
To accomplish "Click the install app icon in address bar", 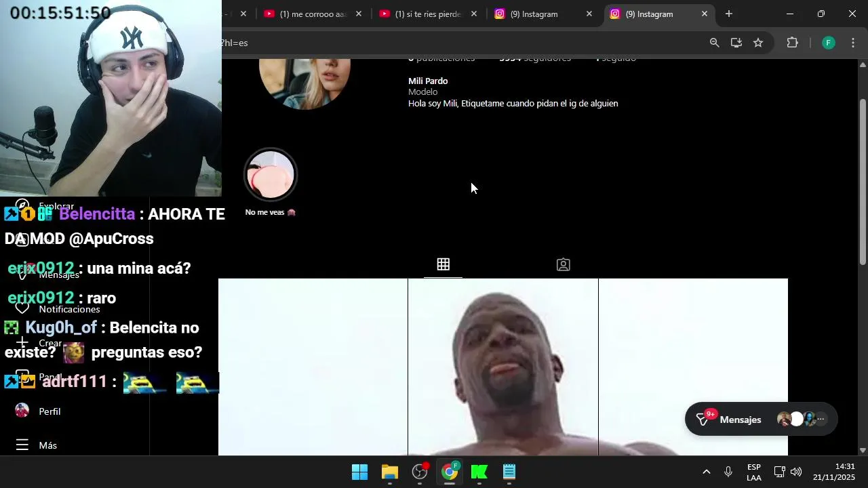I will 736,43.
